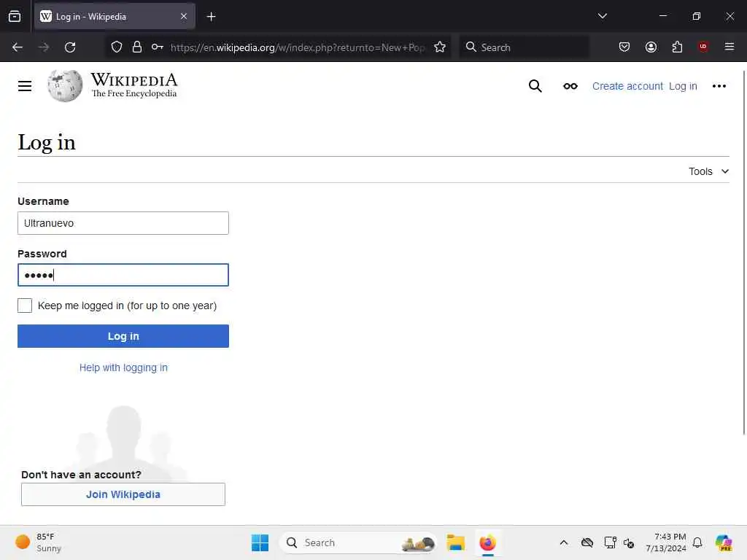Viewport: 747px width, 560px height.
Task: Focus the Username input field
Action: point(123,223)
